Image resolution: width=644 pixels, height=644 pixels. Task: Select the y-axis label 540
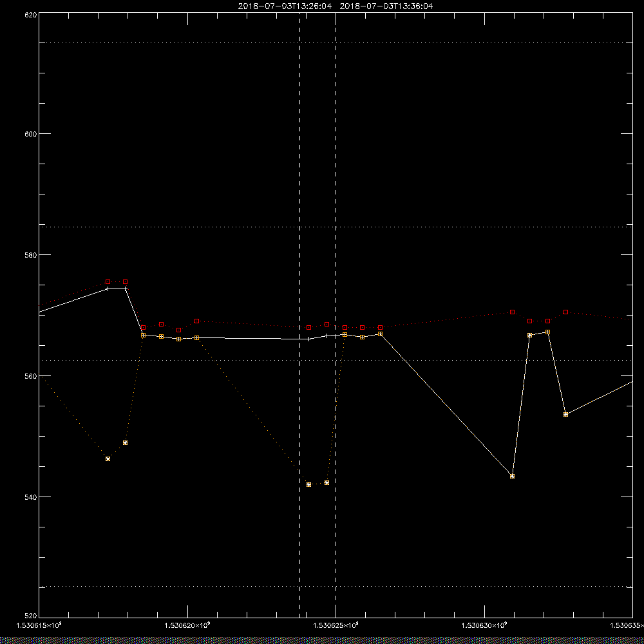pos(31,497)
